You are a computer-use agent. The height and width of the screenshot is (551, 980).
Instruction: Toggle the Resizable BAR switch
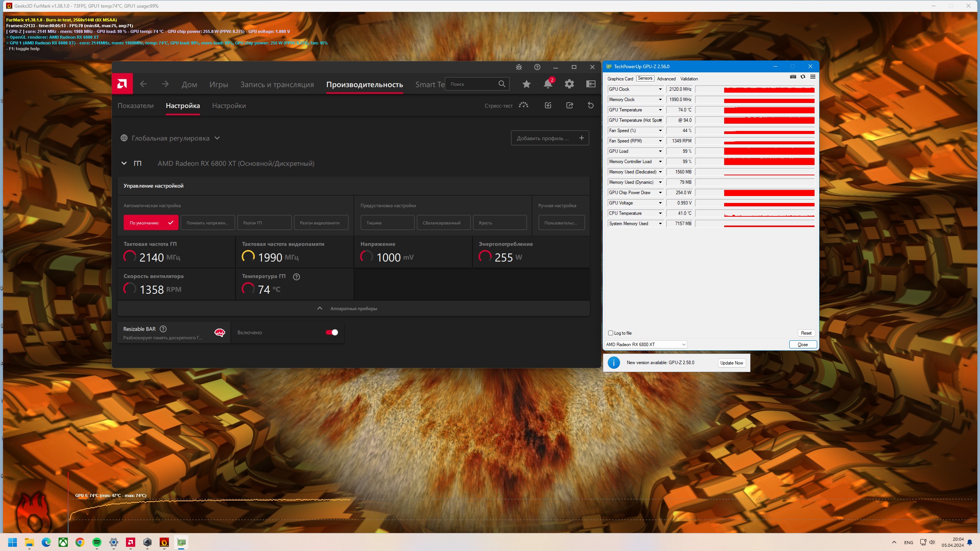(332, 332)
